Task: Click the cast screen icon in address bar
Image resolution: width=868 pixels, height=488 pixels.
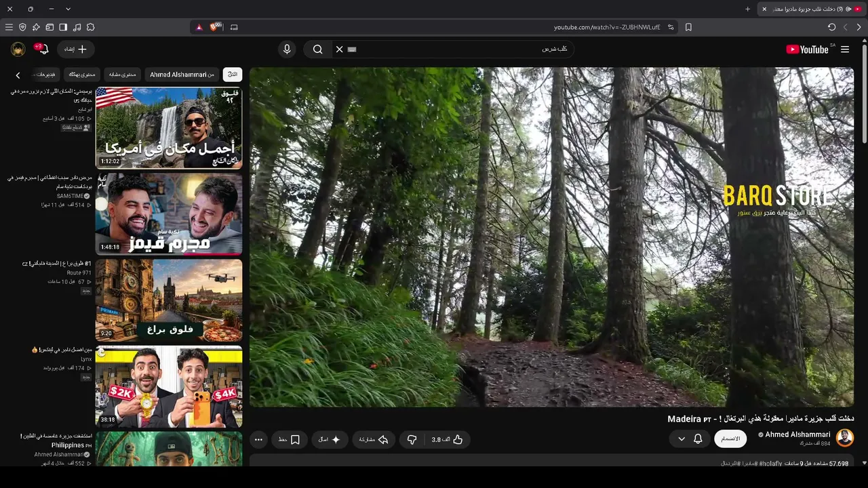Action: (235, 27)
